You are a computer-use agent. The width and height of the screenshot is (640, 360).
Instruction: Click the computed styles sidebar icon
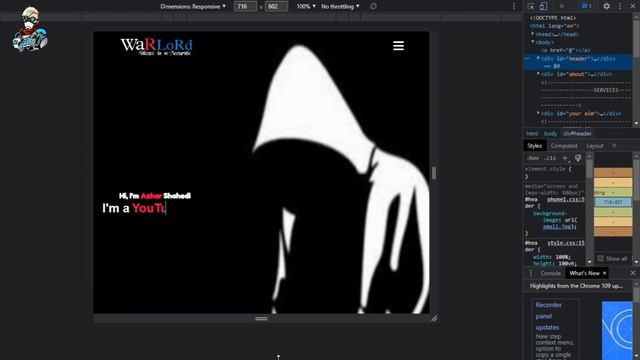(x=578, y=158)
